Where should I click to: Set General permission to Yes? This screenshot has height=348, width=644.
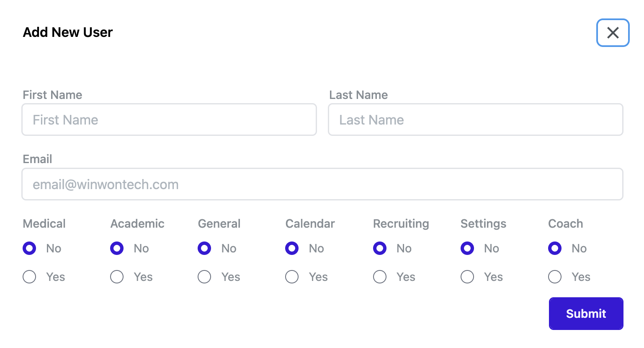pos(204,277)
